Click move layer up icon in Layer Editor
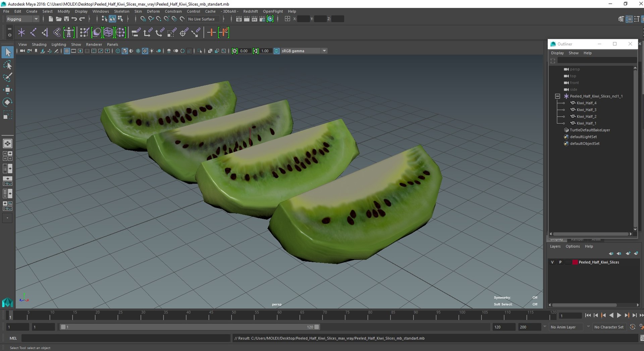 pos(611,253)
